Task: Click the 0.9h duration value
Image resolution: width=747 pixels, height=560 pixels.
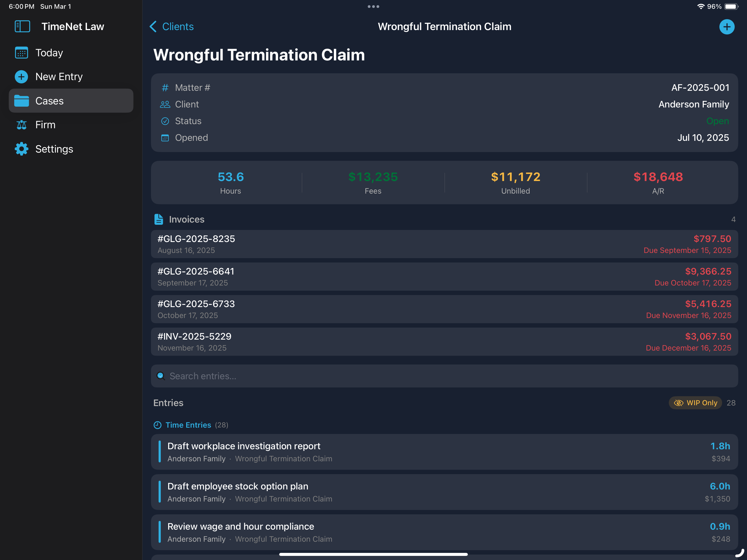Action: 720,527
